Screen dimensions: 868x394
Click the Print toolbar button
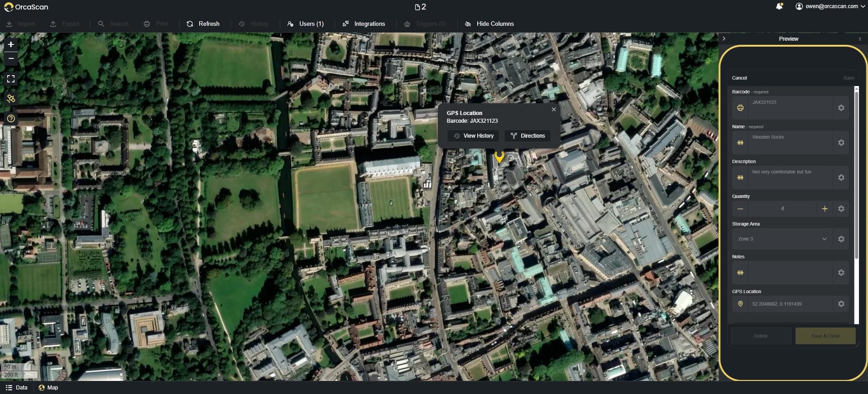point(156,24)
